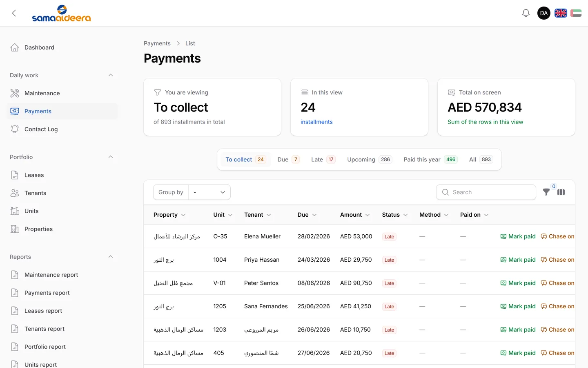
Task: Click the Payments report icon
Action: (x=15, y=293)
